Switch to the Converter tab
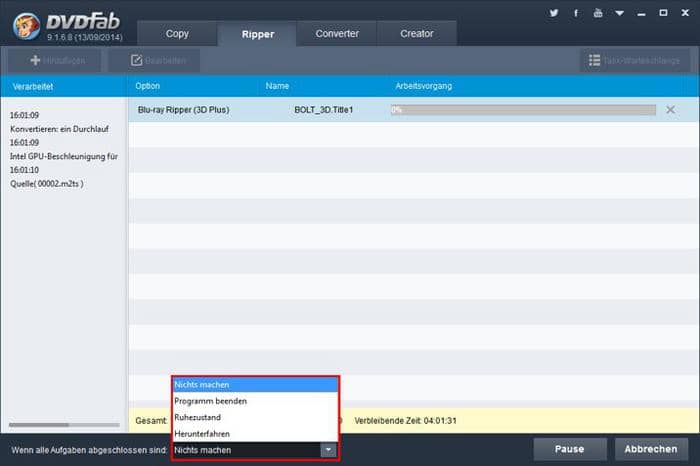 coord(337,33)
